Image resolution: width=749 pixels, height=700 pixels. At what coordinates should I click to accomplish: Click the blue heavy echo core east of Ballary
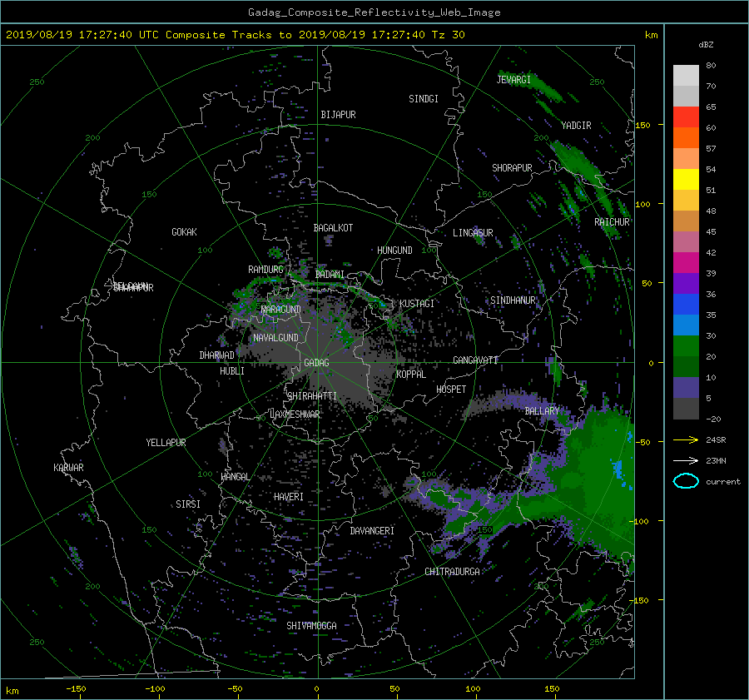pyautogui.click(x=618, y=469)
